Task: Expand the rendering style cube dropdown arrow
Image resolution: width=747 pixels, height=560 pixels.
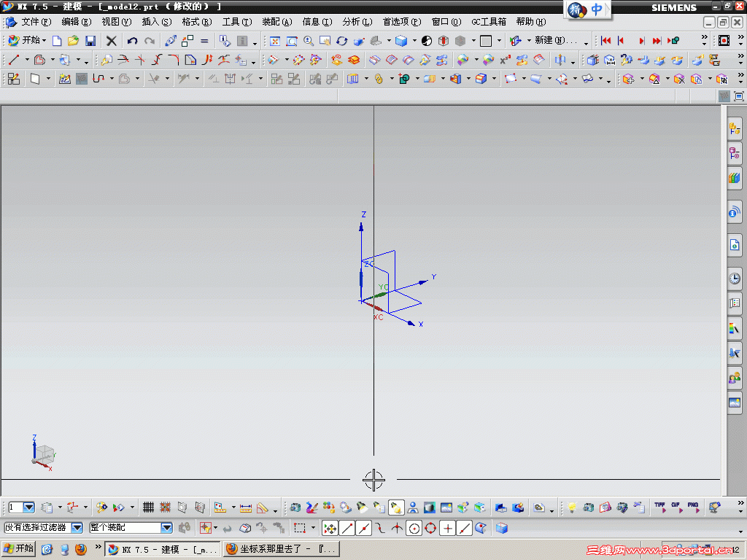Action: 414,41
